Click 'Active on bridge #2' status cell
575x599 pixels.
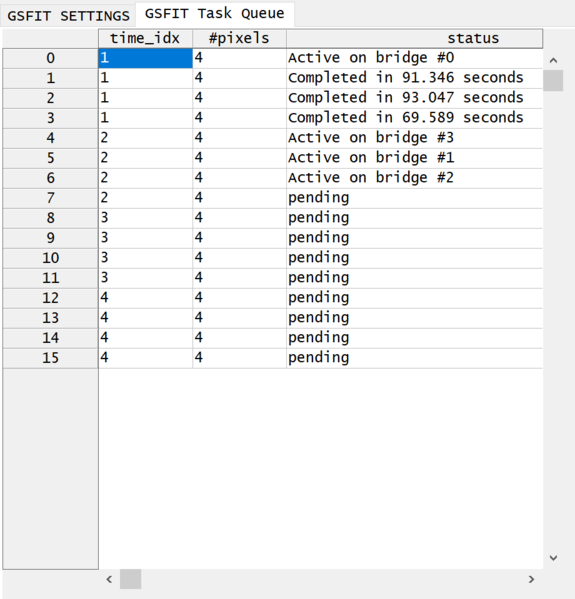click(x=415, y=178)
